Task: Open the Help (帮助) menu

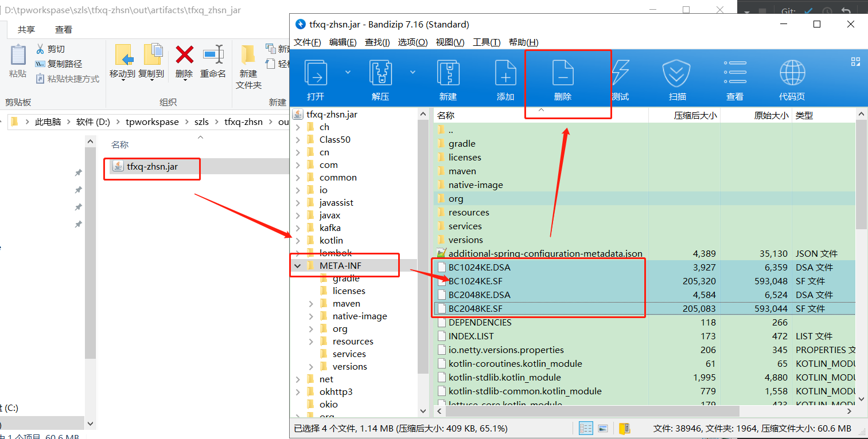Action: pos(524,42)
